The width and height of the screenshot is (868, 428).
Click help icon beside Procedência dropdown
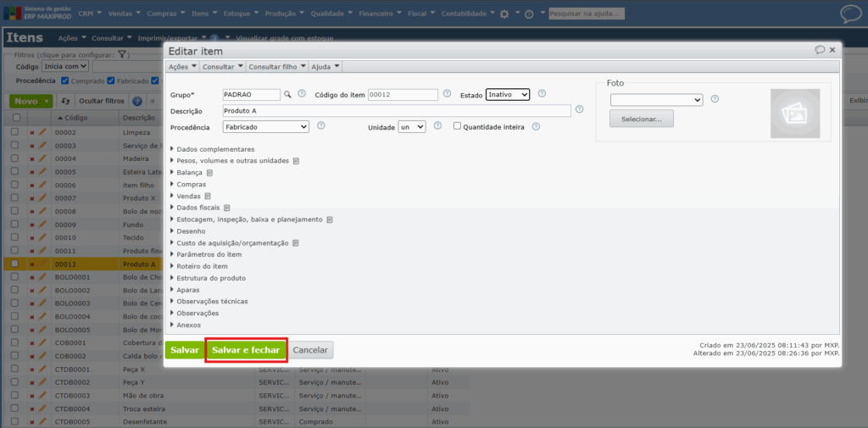320,125
